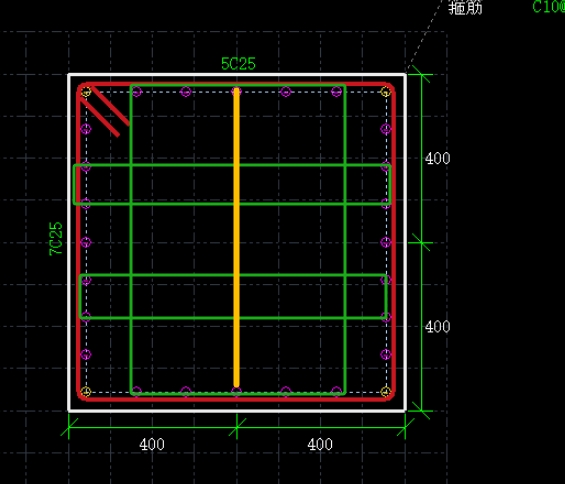Pick the yellow vertical tie bar at center
The height and width of the screenshot is (484, 565).
pyautogui.click(x=236, y=238)
